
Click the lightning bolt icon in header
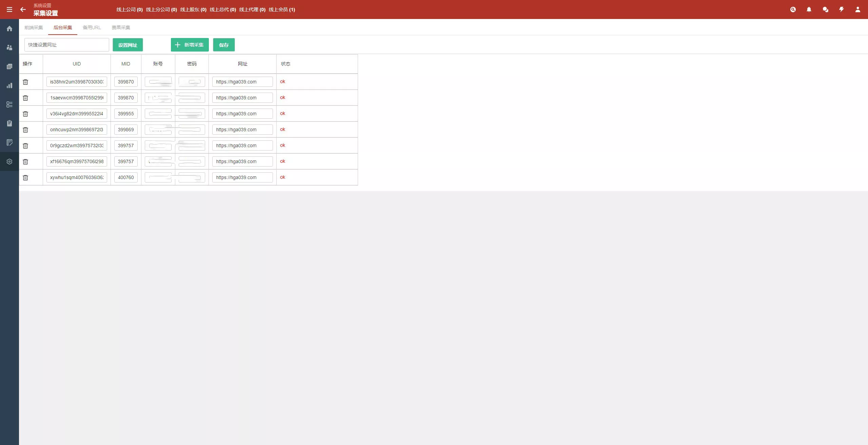[x=842, y=9]
